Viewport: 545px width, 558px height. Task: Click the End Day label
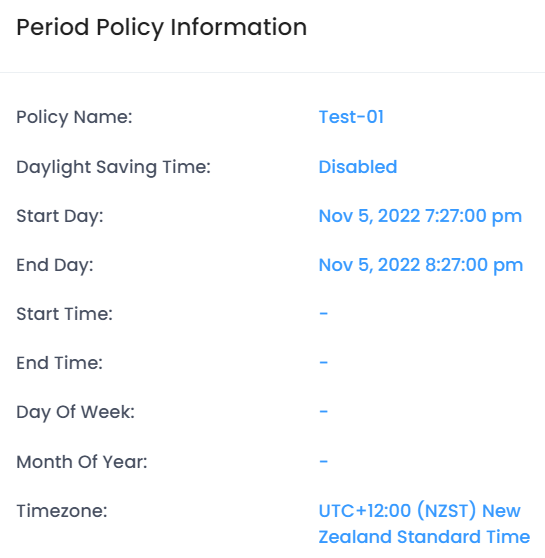(55, 265)
